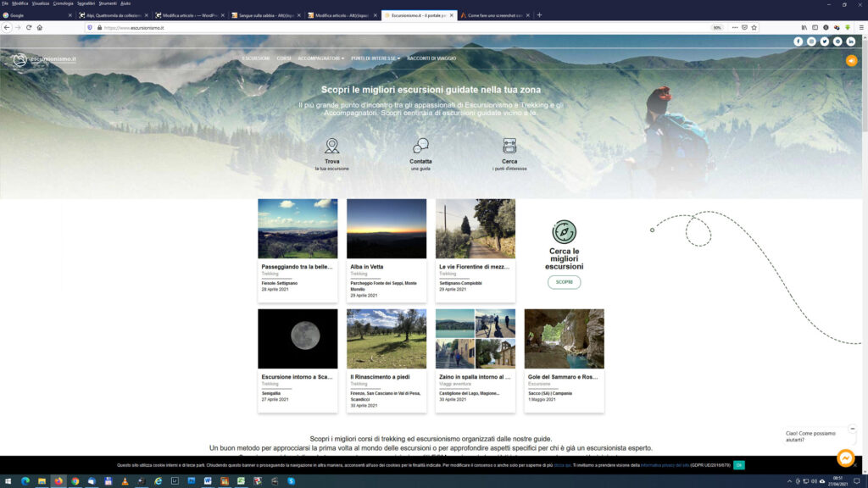The height and width of the screenshot is (488, 868).
Task: Click the page vertical scrollbar
Action: click(x=864, y=85)
